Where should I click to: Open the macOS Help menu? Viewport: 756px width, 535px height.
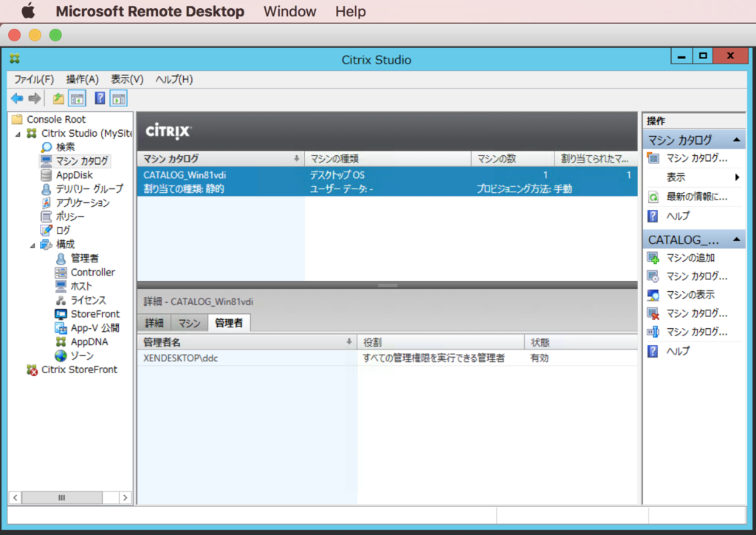click(351, 11)
